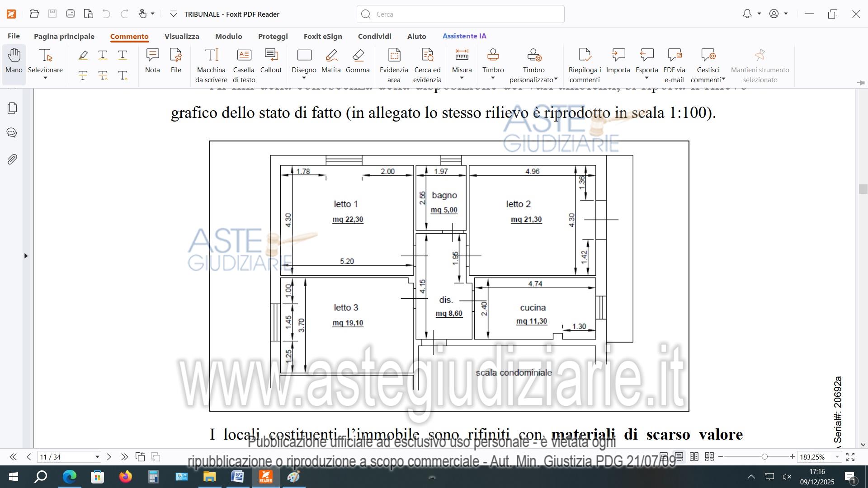This screenshot has width=868, height=488.
Task: Toggle full screen mode icon
Action: (850, 457)
